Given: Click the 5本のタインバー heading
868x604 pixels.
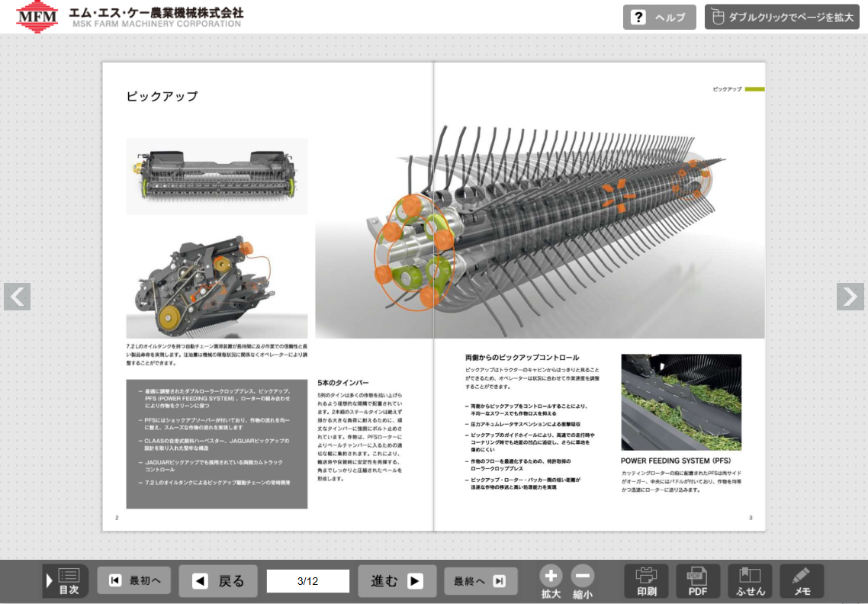Looking at the screenshot, I should pos(343,383).
